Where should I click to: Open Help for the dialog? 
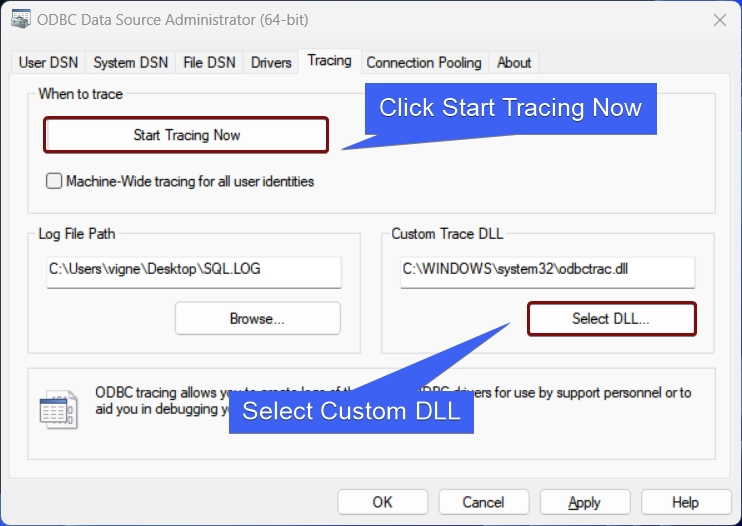pos(686,502)
